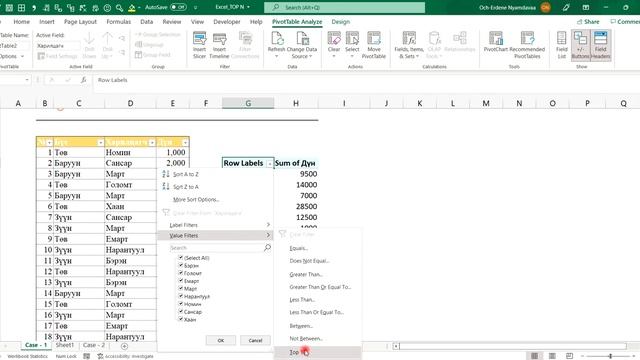640x360 pixels.
Task: Click Accessibility: Investigate in status bar
Action: pyautogui.click(x=126, y=356)
